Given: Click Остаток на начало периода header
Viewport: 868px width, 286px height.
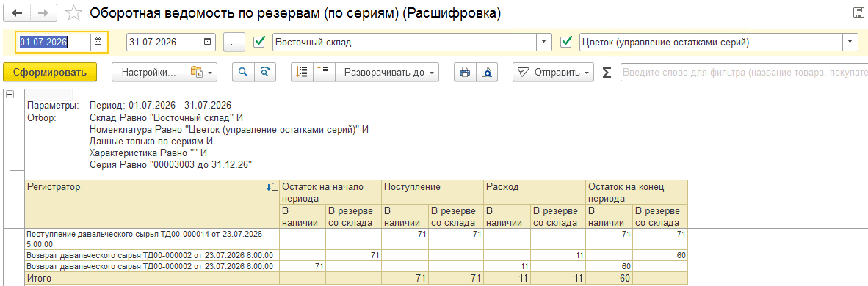Looking at the screenshot, I should tap(330, 192).
